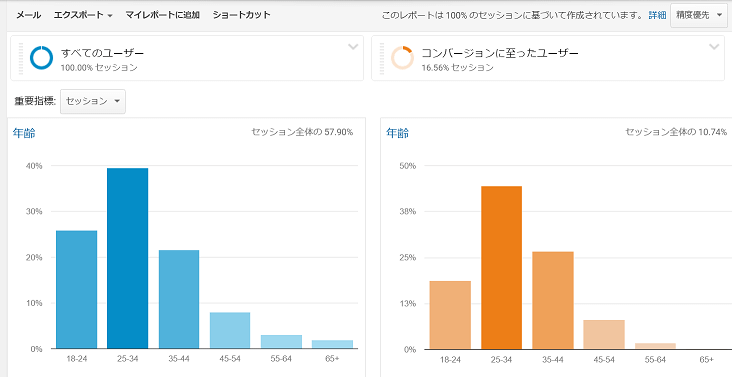Click the blue 年齢 heading link
732x377 pixels.
point(24,133)
